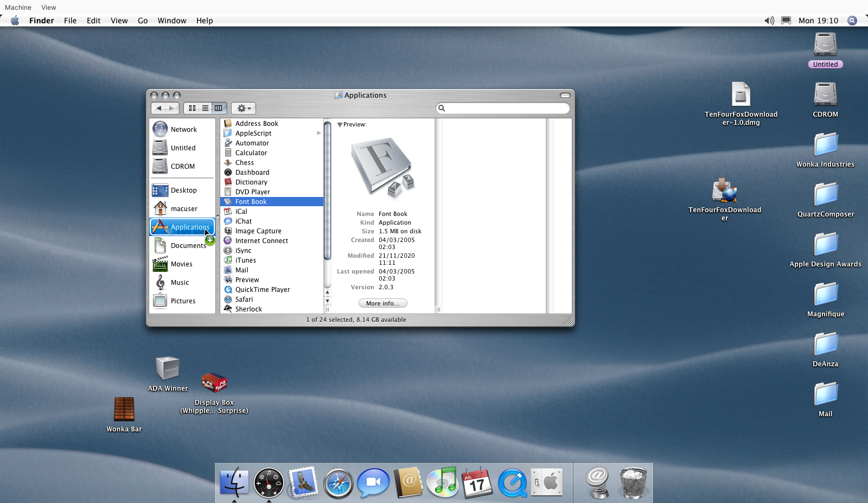Click the Font Book preview thumbnail
This screenshot has width=868, height=503.
click(x=383, y=168)
